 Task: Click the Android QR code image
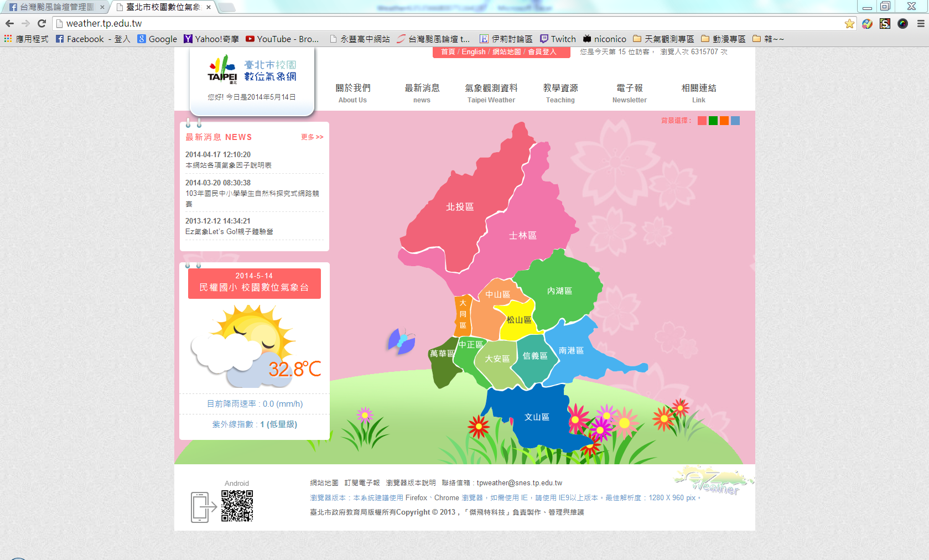tap(237, 506)
